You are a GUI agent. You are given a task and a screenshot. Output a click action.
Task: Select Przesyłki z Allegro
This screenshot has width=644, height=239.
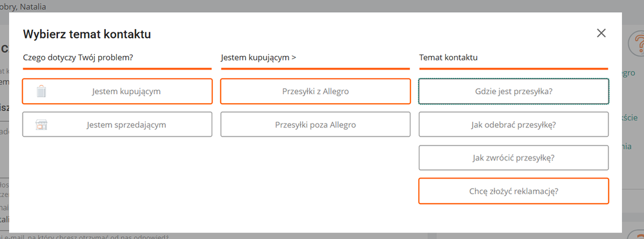(x=316, y=91)
